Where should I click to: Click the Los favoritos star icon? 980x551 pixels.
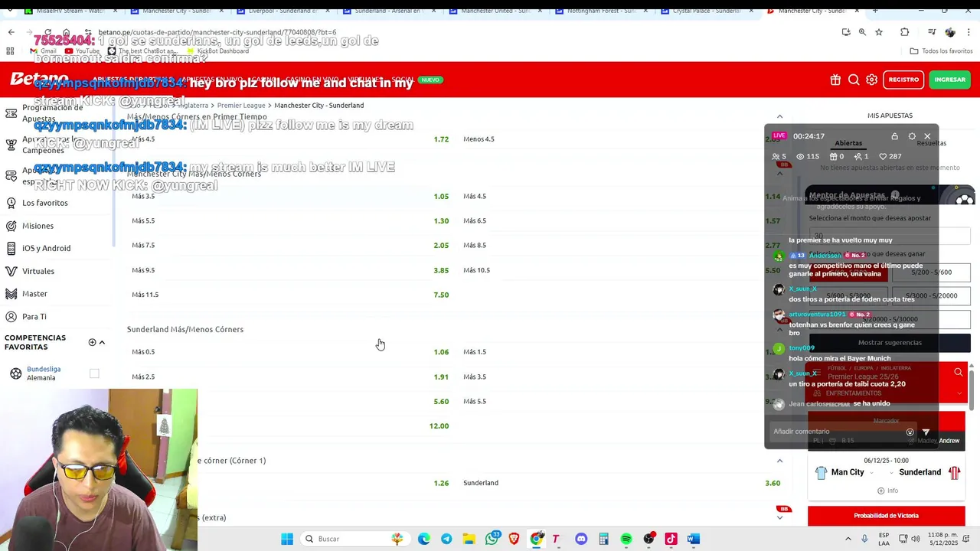[x=11, y=203]
